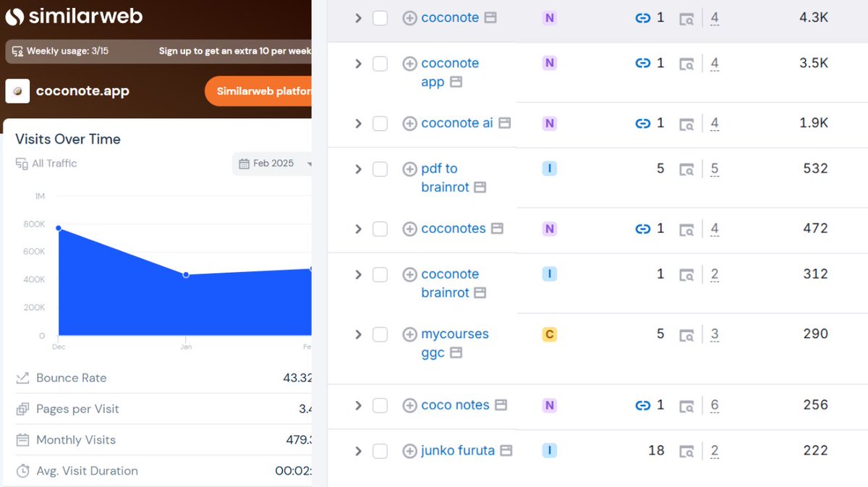Viewport: 868px width, 487px height.
Task: Click the sign up for extra weekly usage link
Action: (x=235, y=51)
